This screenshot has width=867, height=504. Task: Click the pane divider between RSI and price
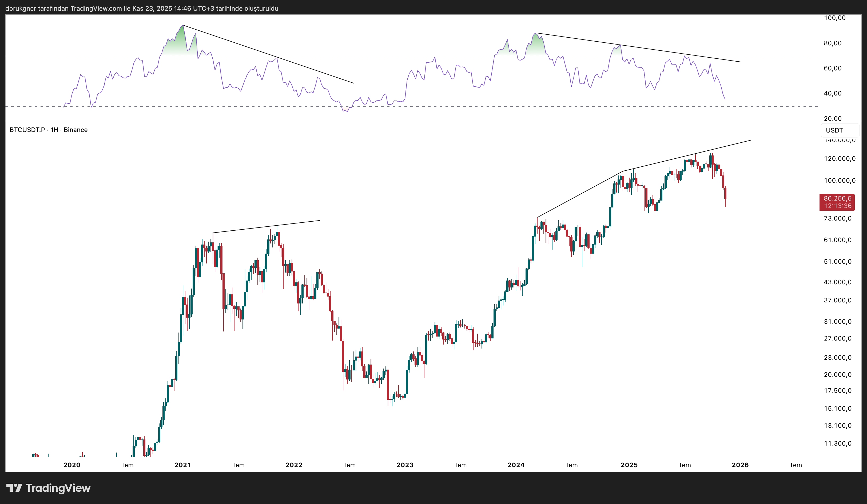pos(413,121)
